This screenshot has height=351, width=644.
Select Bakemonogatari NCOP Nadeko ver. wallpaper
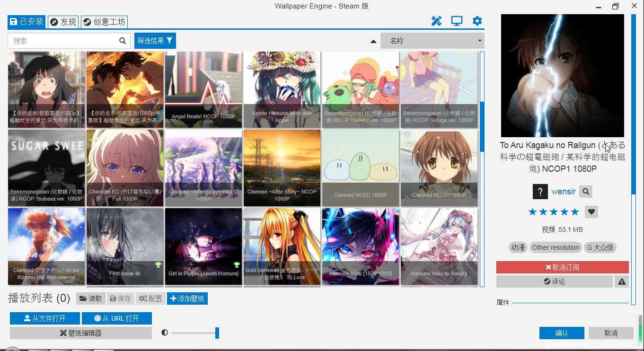point(361,90)
